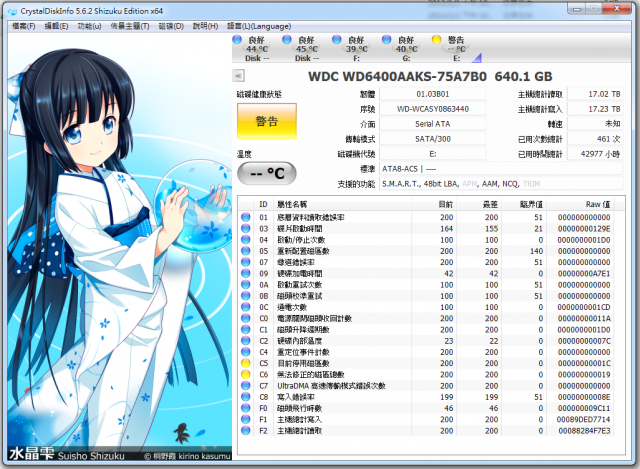Click the drive letter E: field
This screenshot has height=469, width=640.
coord(433,154)
